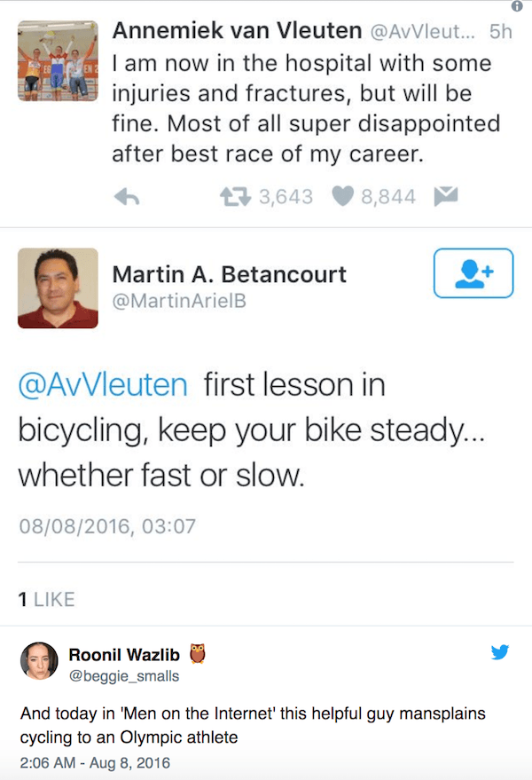Click Annemiek van Vleuten's display name
The image size is (532, 780).
(235, 31)
